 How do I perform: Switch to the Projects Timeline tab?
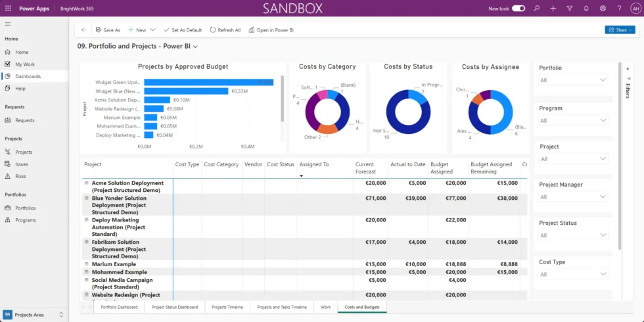click(227, 307)
